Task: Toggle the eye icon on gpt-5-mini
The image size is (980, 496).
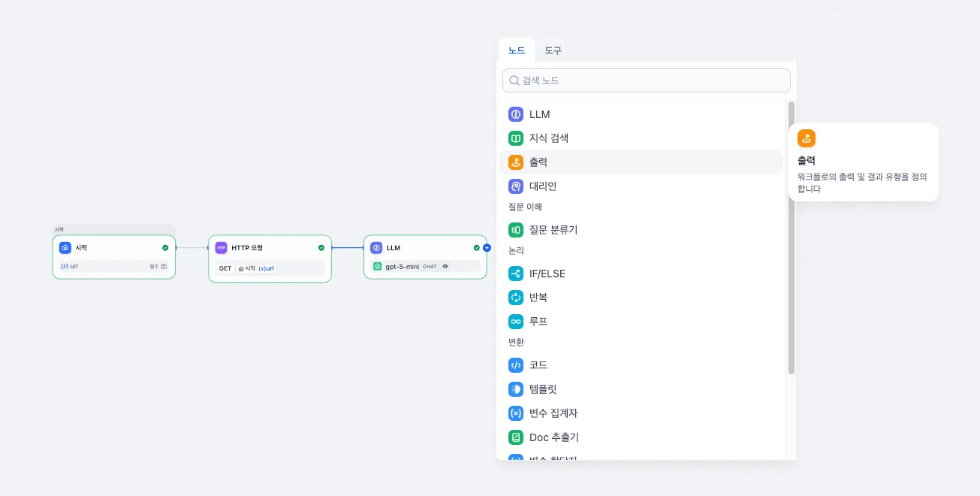Action: (445, 266)
